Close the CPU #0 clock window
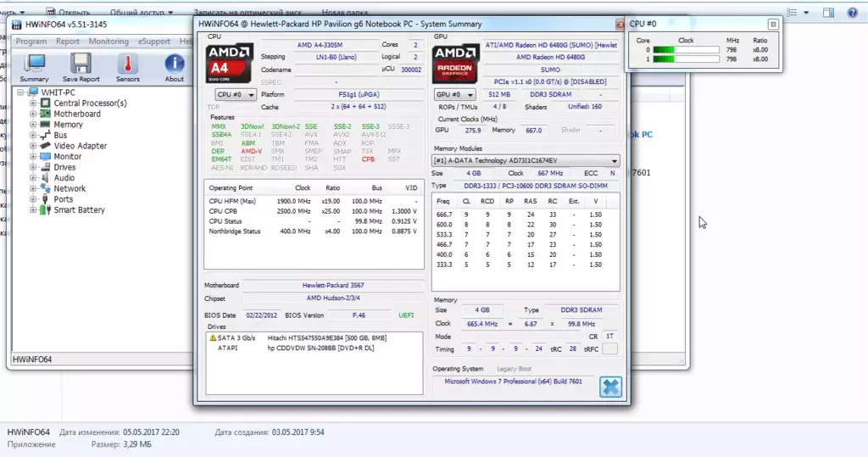The width and height of the screenshot is (868, 457). 773,25
